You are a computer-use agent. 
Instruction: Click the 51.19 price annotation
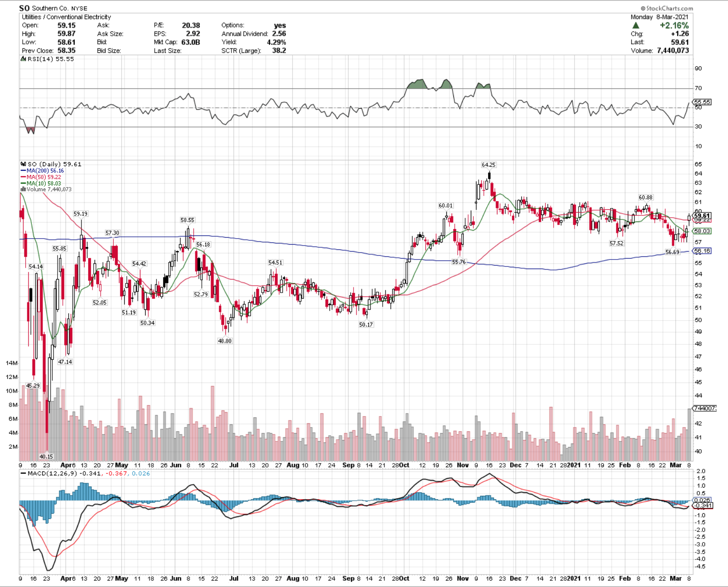(x=129, y=312)
